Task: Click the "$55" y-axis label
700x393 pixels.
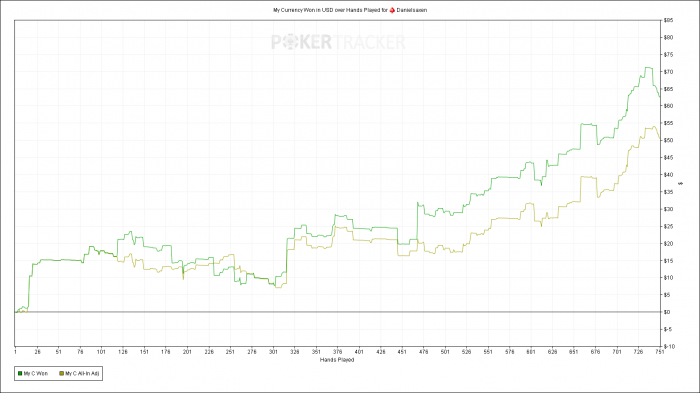Action: click(668, 123)
